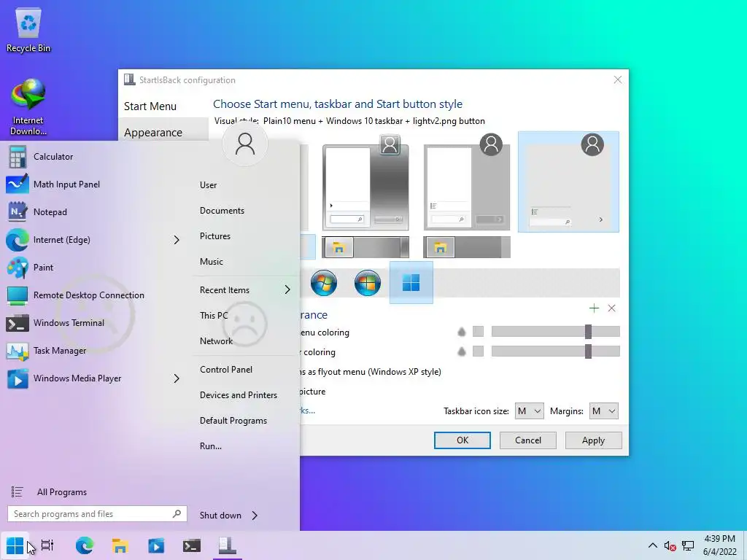Select the flat gray taskbar style thumbnail
This screenshot has width=747, height=560.
[x=467, y=247]
